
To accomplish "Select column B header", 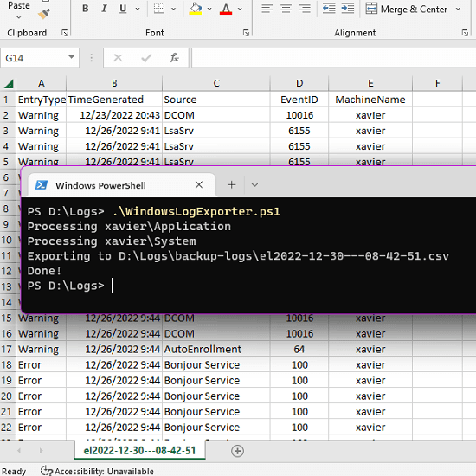I will point(114,83).
